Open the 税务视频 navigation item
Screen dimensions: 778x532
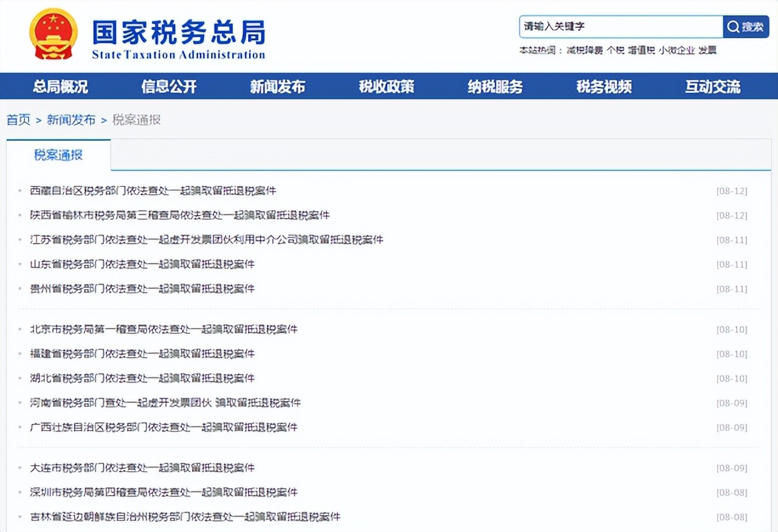point(604,87)
